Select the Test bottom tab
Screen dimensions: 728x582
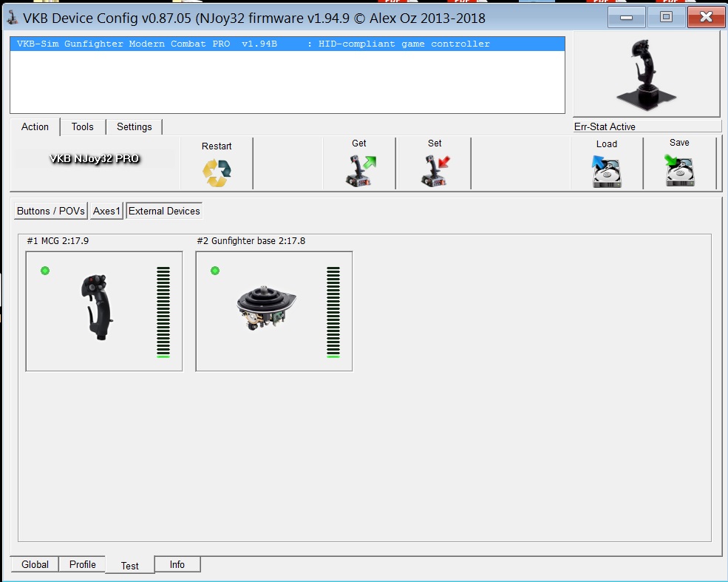click(130, 565)
